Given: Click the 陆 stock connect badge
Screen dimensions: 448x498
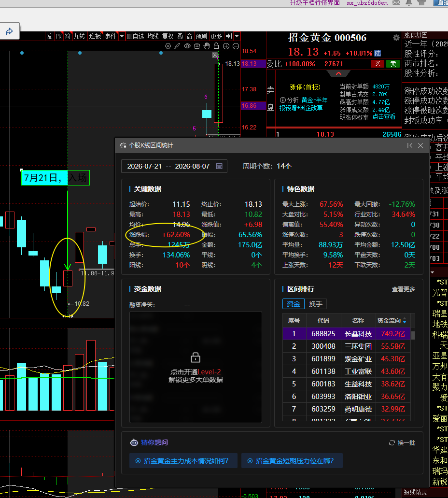Looking at the screenshot, I should (378, 53).
